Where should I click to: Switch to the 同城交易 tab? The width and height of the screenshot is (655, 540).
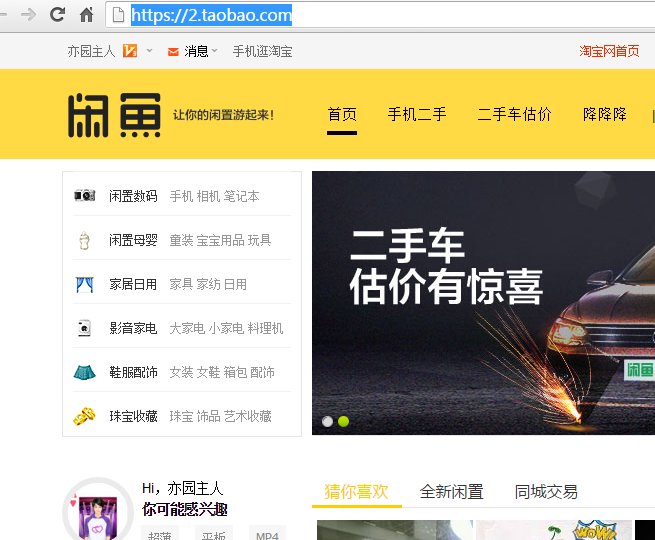click(x=546, y=492)
